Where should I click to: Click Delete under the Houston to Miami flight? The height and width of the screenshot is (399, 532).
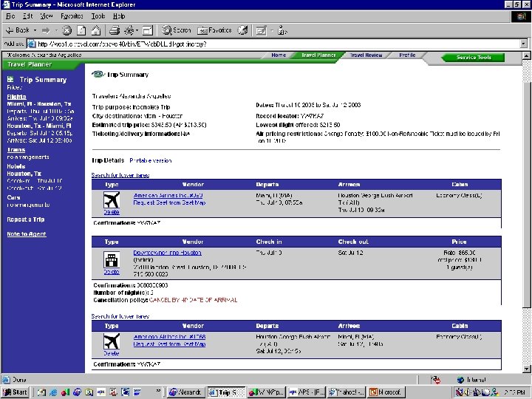click(x=112, y=353)
